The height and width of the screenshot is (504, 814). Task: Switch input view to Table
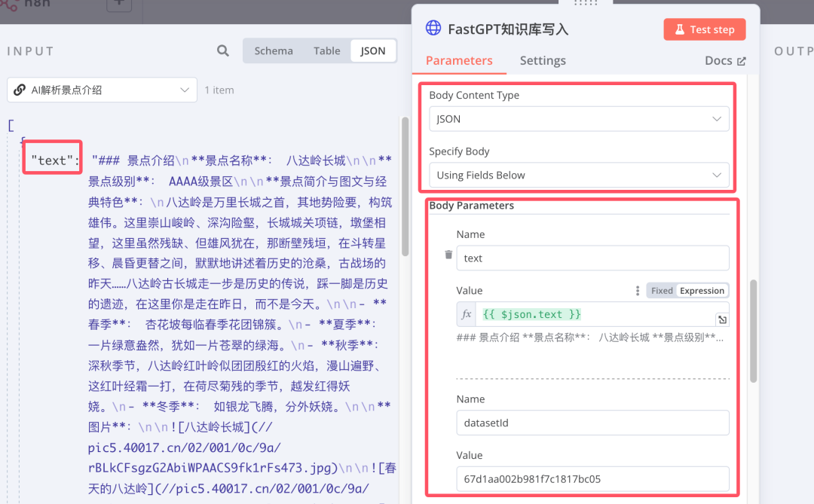click(x=326, y=51)
